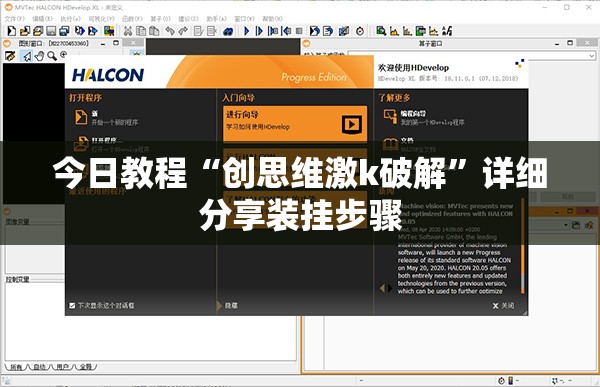Open the line profile tool icon

tap(433, 31)
